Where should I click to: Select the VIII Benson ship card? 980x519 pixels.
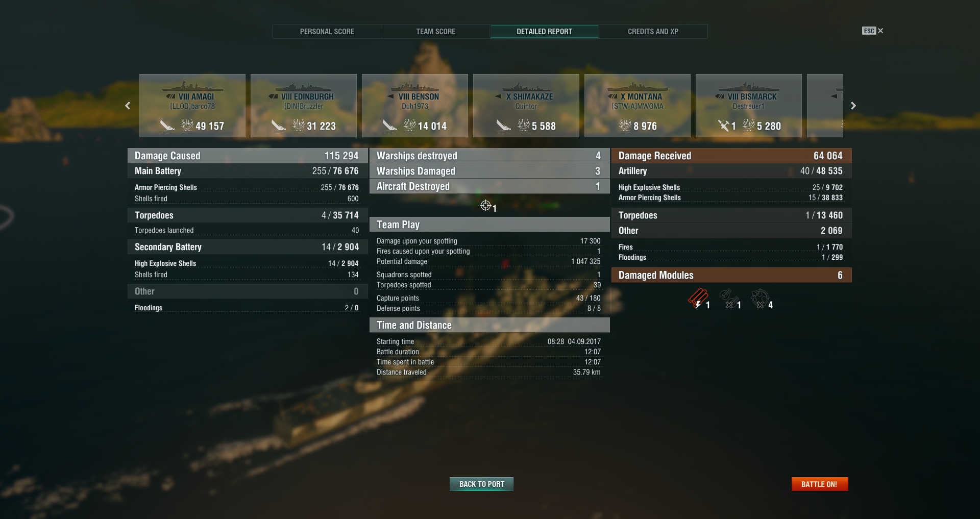coord(415,106)
